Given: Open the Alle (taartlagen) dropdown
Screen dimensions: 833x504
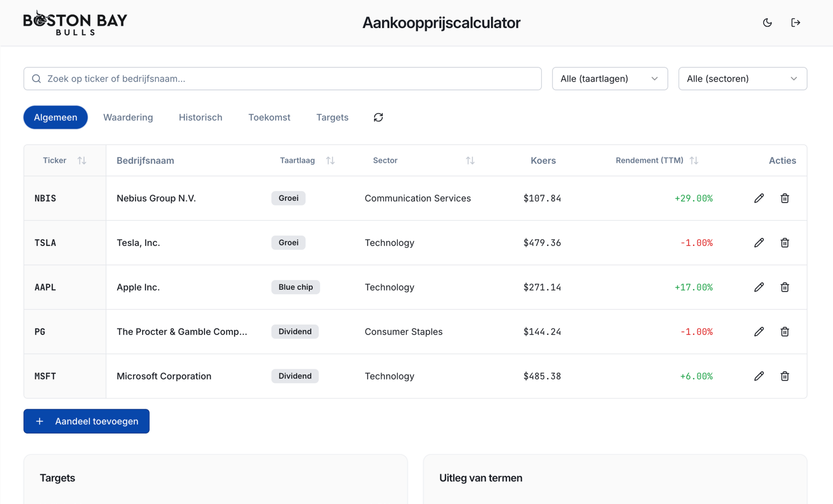Looking at the screenshot, I should point(609,78).
